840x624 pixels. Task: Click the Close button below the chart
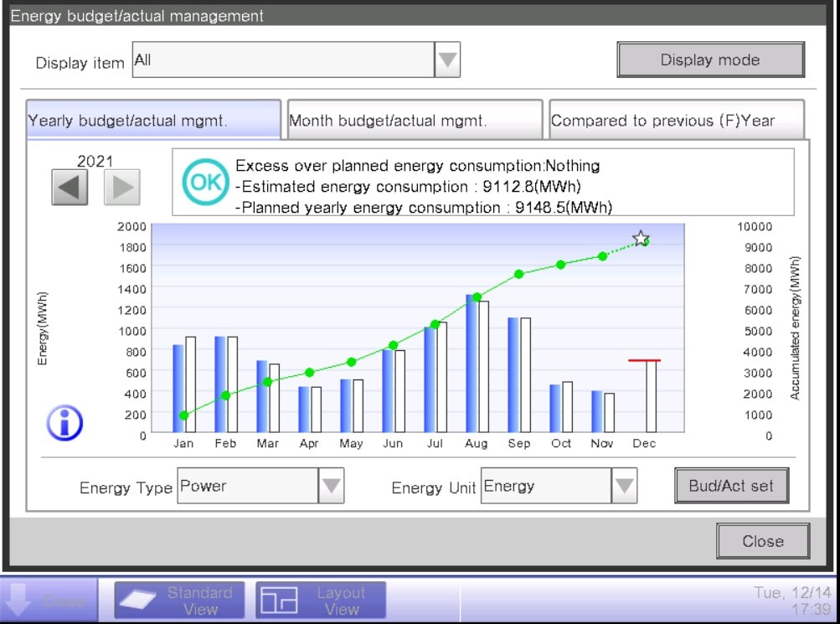coord(761,541)
